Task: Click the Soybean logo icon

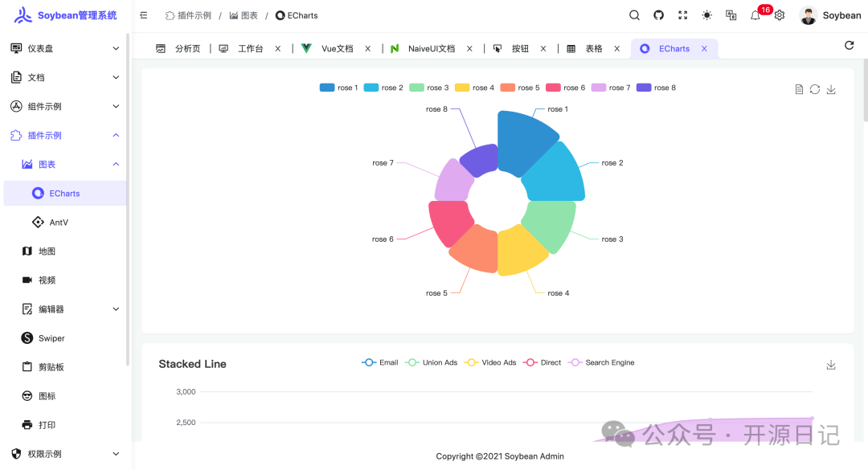Action: tap(23, 15)
